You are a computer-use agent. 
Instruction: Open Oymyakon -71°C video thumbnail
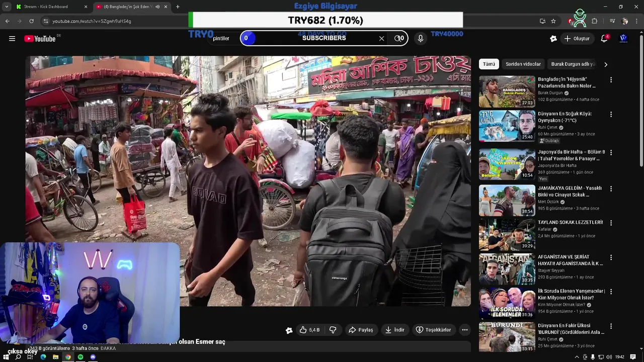pyautogui.click(x=507, y=126)
